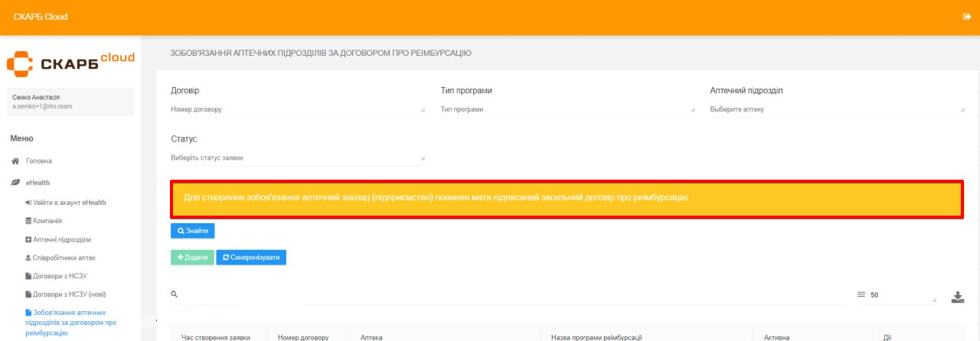The image size is (980, 341).
Task: Open Договори з НСЗУ (нові) menu item
Action: pos(70,294)
